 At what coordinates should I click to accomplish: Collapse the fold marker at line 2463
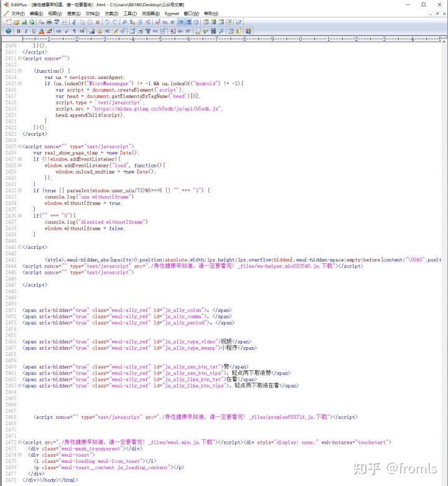coord(20,386)
